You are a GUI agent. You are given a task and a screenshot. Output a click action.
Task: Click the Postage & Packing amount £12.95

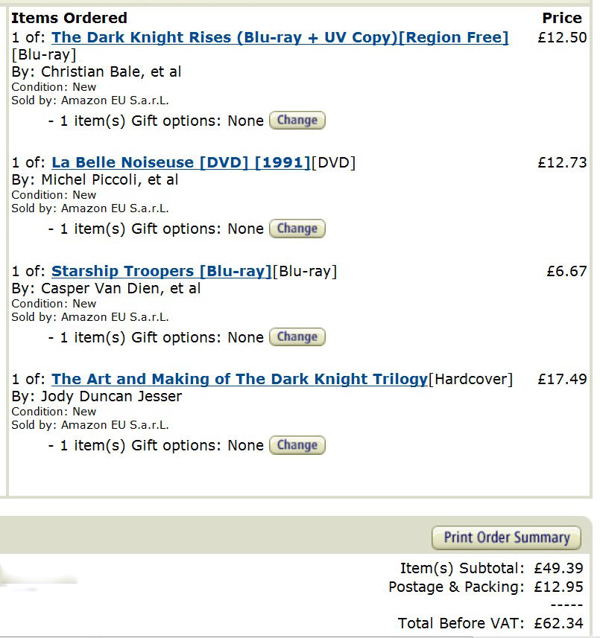click(556, 586)
